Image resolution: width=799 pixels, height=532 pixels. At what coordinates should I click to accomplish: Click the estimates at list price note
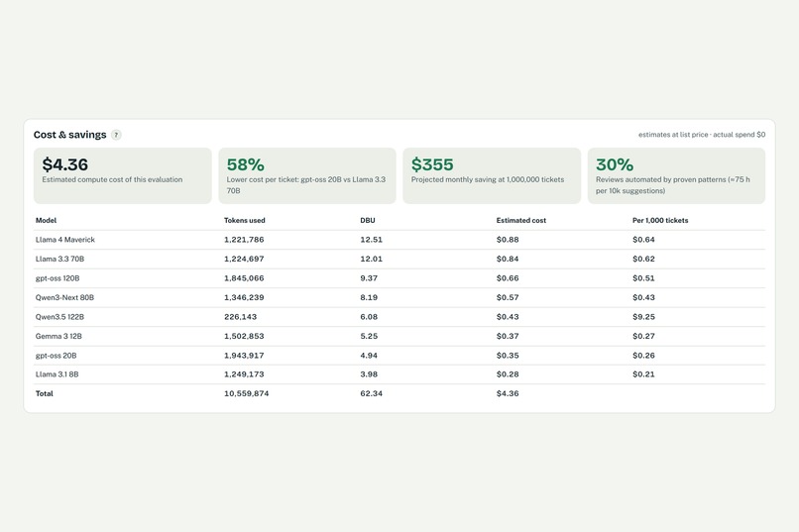pos(702,135)
